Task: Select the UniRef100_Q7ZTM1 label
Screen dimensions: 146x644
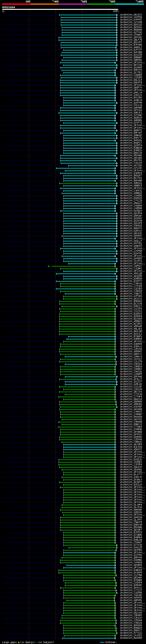Action: click(131, 555)
